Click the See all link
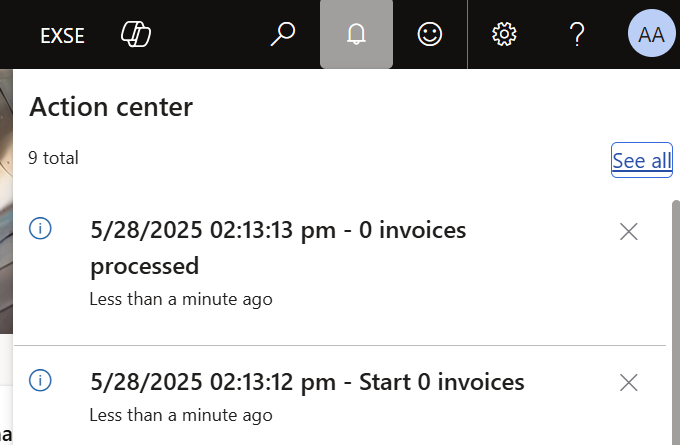 tap(642, 160)
